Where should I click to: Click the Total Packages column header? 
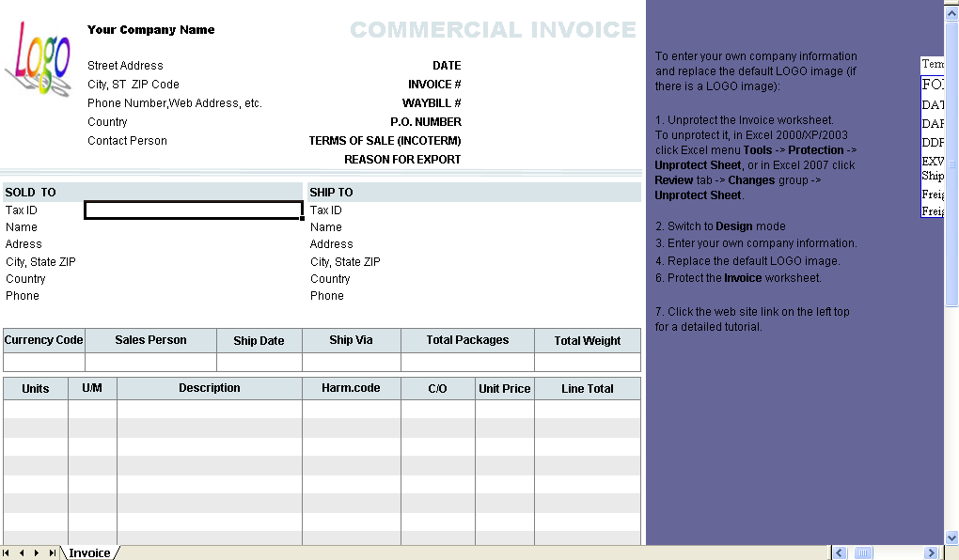coord(468,340)
